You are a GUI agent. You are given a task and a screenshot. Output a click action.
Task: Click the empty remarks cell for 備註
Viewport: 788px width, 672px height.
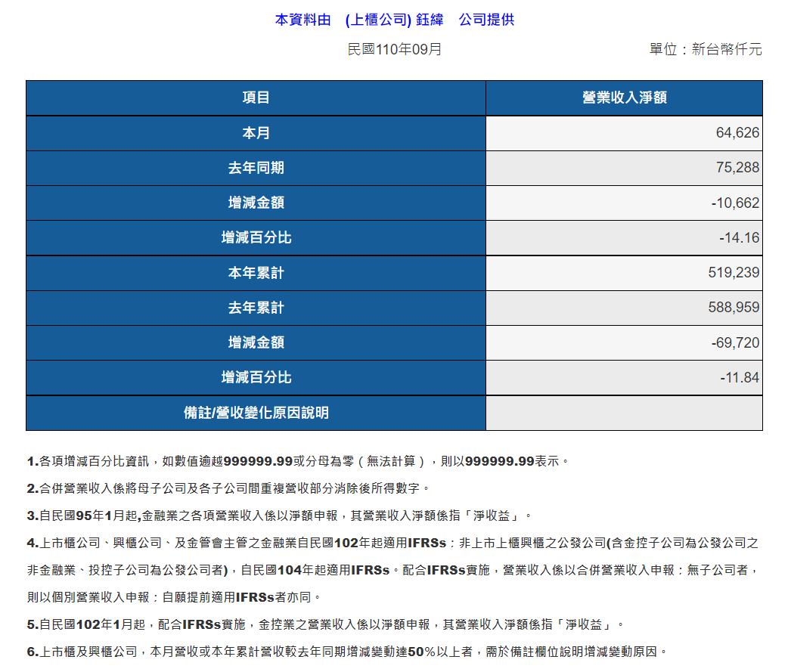(x=624, y=413)
